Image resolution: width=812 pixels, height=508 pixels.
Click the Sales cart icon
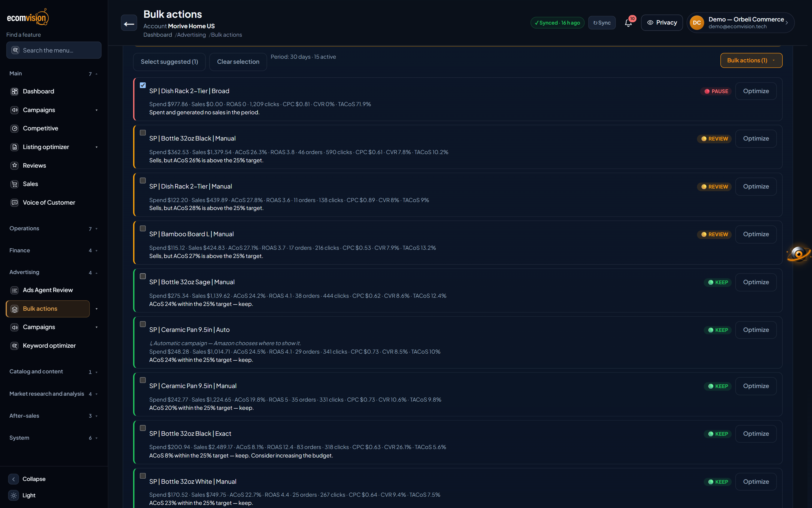(x=14, y=184)
